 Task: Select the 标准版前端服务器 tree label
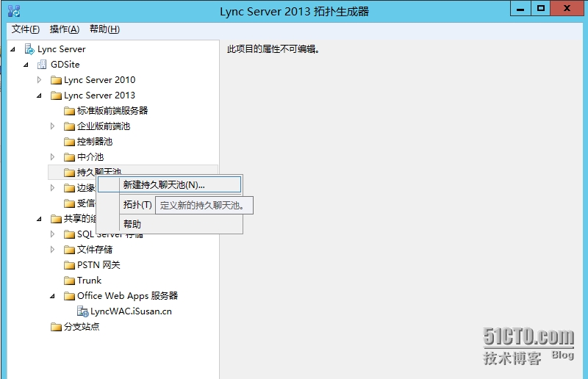click(112, 111)
